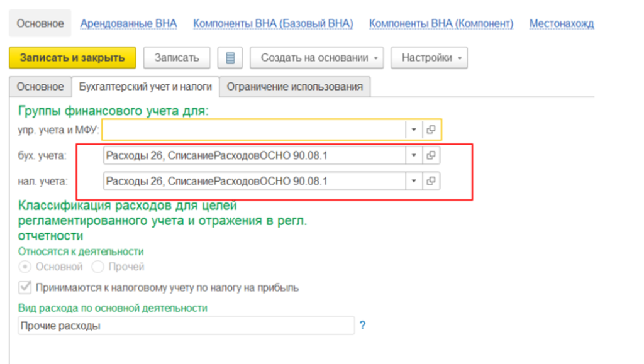Image resolution: width=644 pixels, height=364 pixels.
Task: Open the упр. учета и МФУ linked item icon
Action: tap(431, 130)
